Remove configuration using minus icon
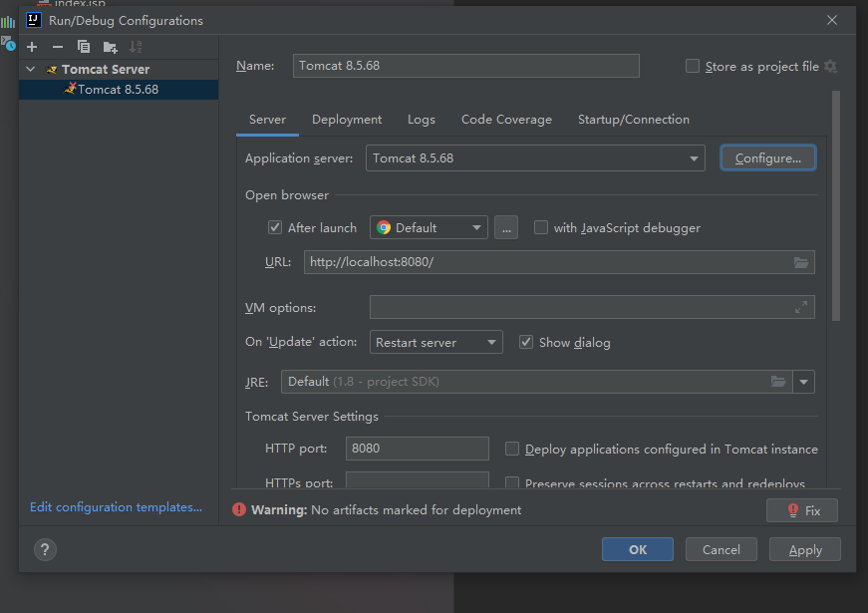 [x=58, y=47]
